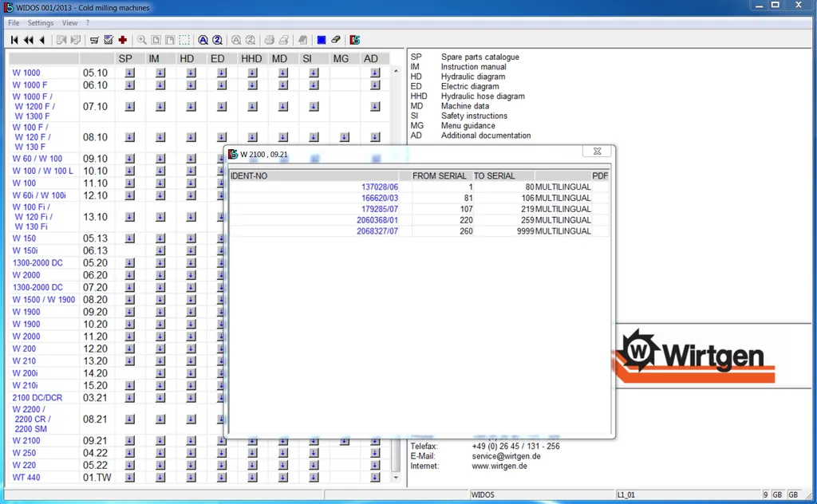Click the PDF column header in dialog
817x504 pixels.
coord(600,176)
